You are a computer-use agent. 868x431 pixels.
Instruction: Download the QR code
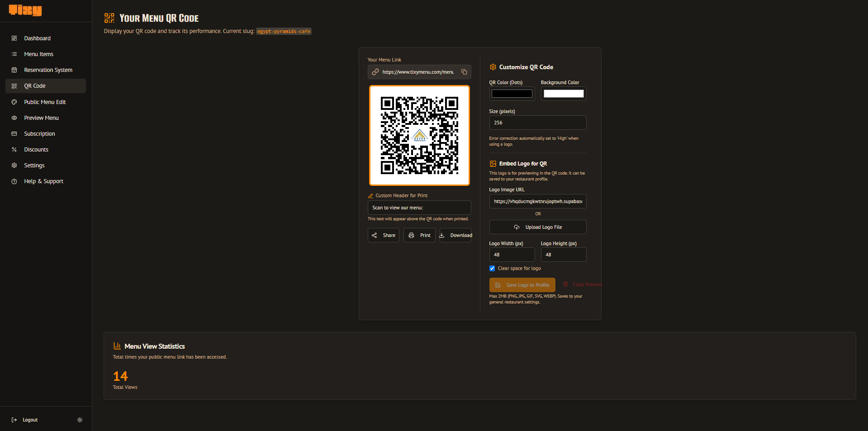point(455,235)
